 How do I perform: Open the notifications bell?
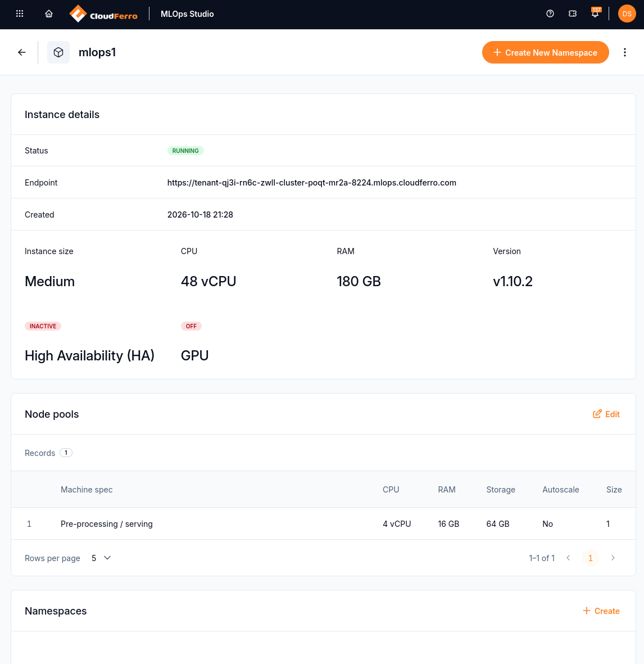595,13
